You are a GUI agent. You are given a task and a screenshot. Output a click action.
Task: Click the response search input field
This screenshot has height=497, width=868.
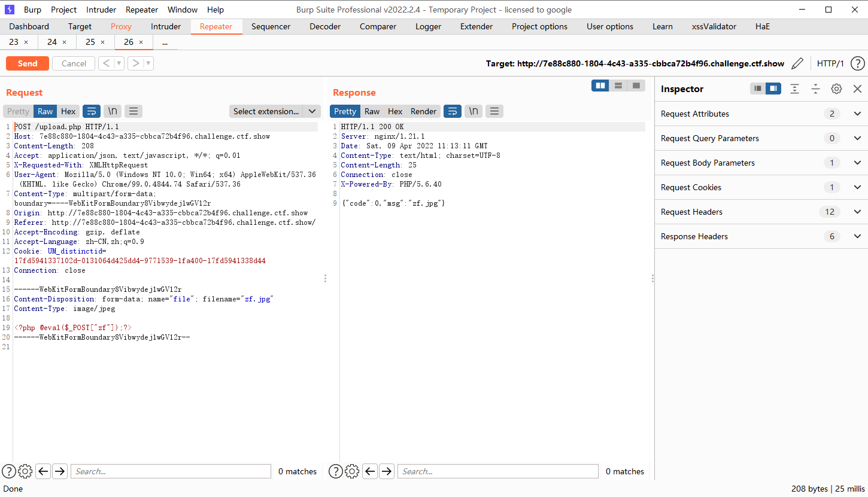(x=497, y=471)
